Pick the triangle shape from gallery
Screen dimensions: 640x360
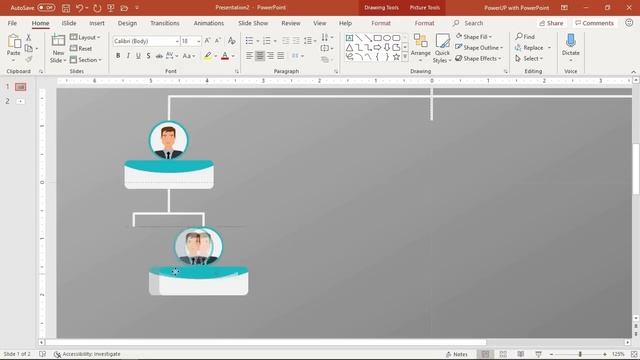(x=349, y=48)
